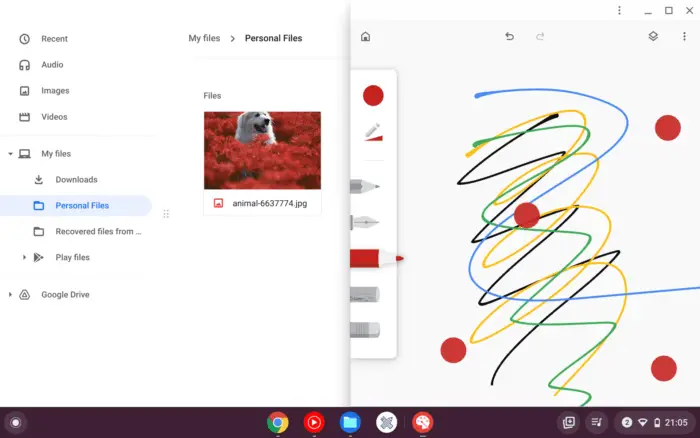The width and height of the screenshot is (700, 438).
Task: Pick the red color swatch in tool panel
Action: tap(373, 96)
